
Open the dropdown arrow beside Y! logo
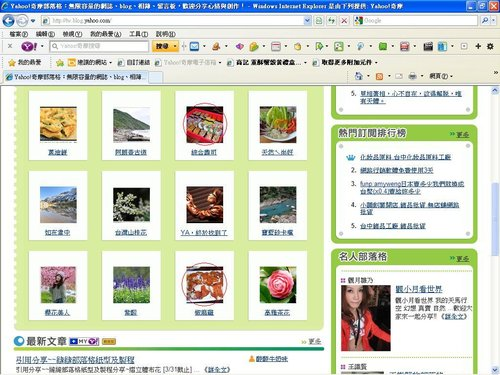[42, 46]
